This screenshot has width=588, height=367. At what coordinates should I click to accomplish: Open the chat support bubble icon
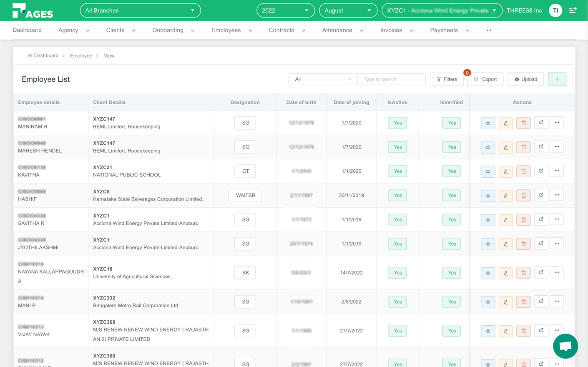565,346
